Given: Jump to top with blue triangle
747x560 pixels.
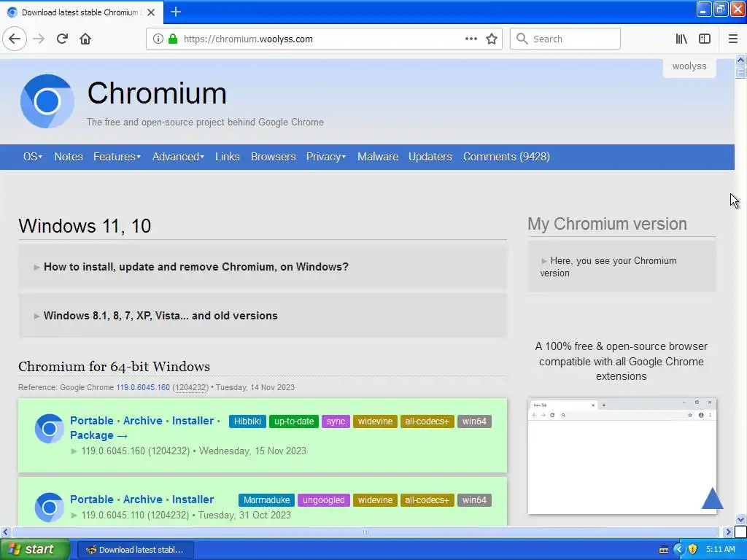Looking at the screenshot, I should click(712, 498).
